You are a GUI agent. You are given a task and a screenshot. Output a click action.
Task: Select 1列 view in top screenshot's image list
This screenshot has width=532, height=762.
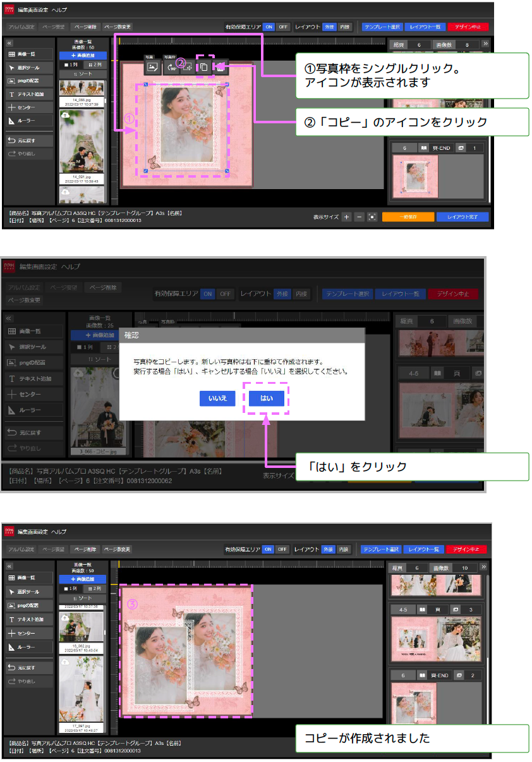71,65
